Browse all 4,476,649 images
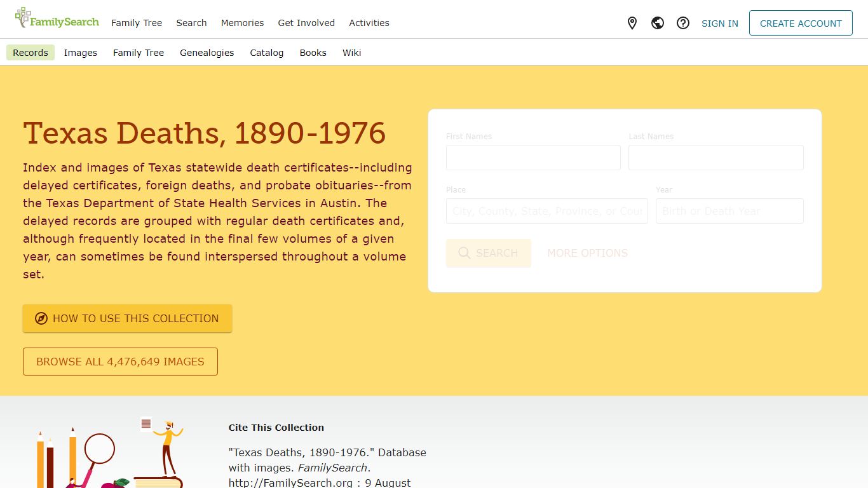This screenshot has width=868, height=488. point(120,362)
